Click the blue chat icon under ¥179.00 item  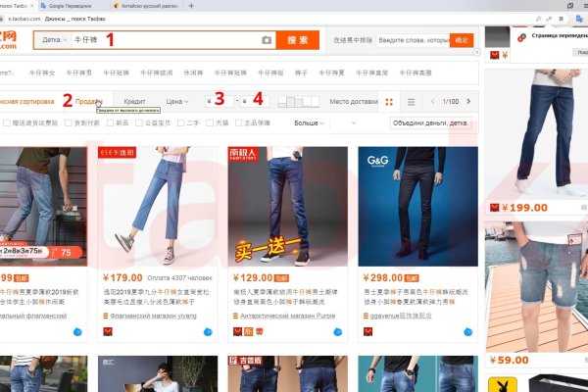208,332
